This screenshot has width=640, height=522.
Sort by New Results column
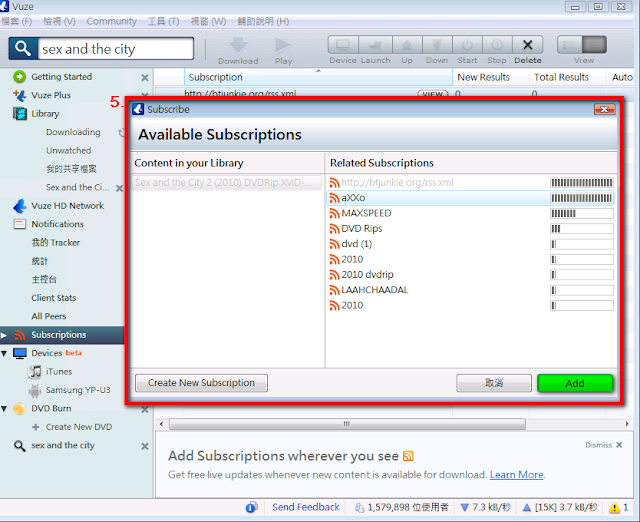pyautogui.click(x=491, y=77)
